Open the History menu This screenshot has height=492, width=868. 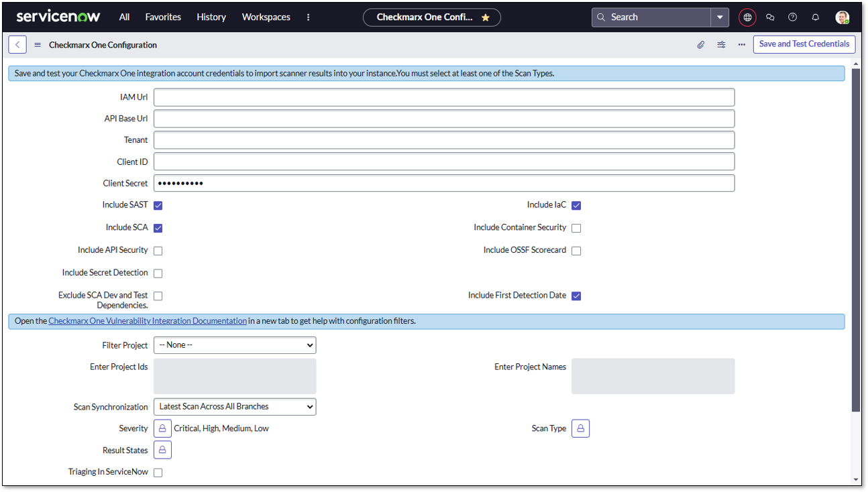pos(211,17)
